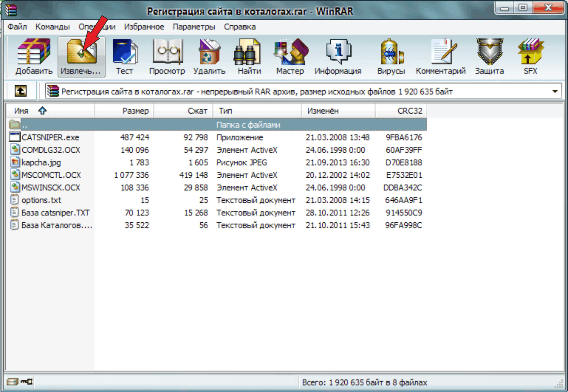Select the CATSNIPER.exe file icon
This screenshot has width=568, height=392.
click(x=15, y=137)
